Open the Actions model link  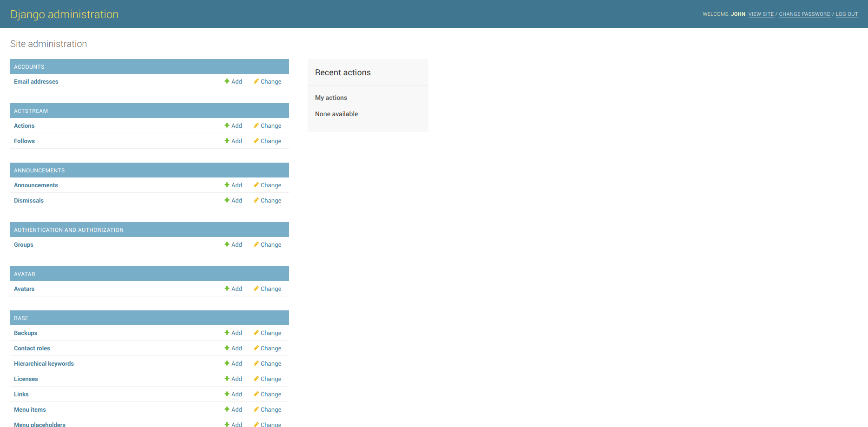24,126
